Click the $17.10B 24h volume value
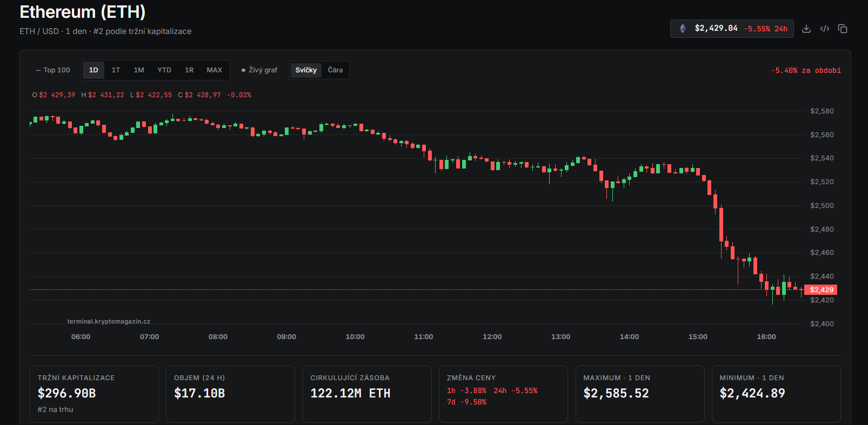The height and width of the screenshot is (425, 868). click(199, 393)
